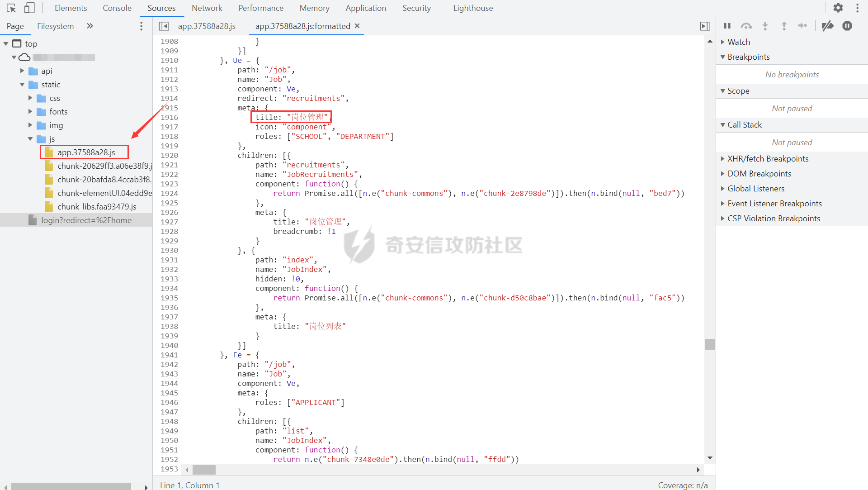This screenshot has width=868, height=490.
Task: Open the Memory panel
Action: (314, 8)
